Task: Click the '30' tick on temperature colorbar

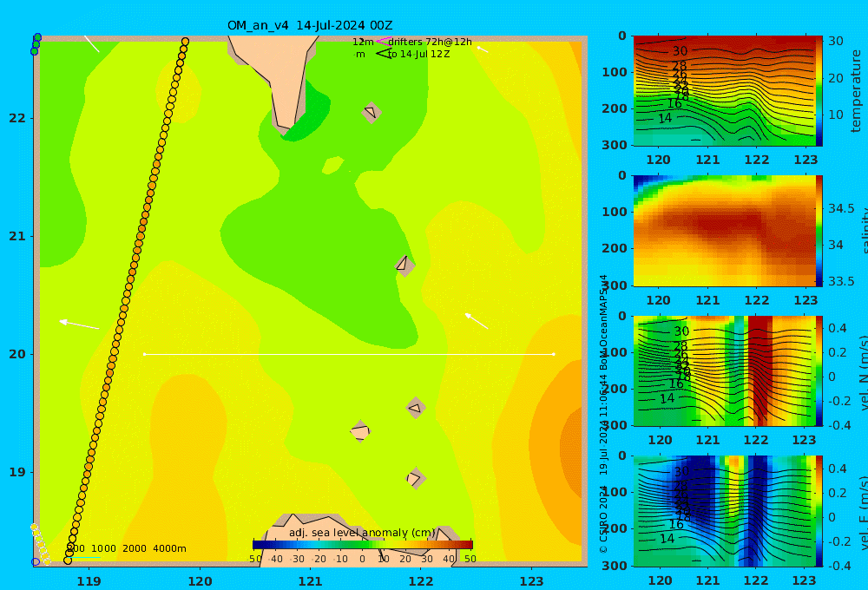Action: point(836,42)
